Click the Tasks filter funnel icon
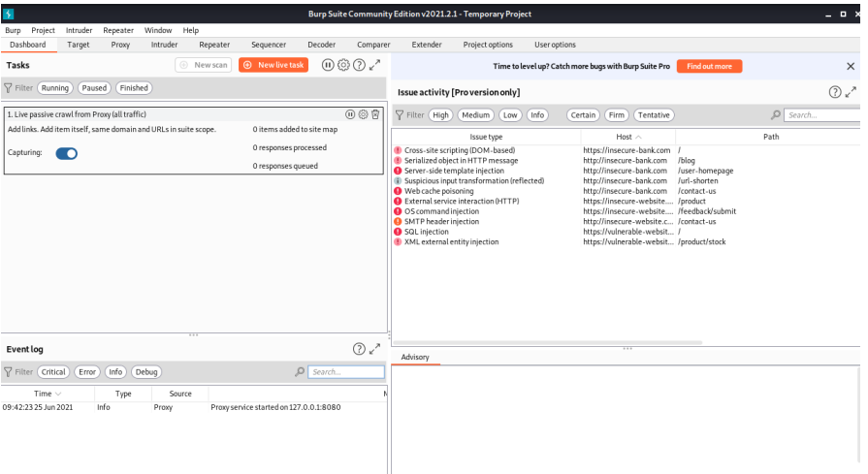This screenshot has width=868, height=474. 9,88
